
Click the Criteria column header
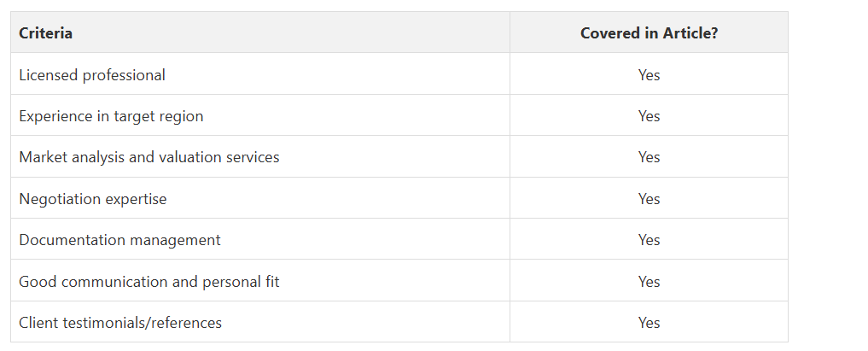[46, 33]
